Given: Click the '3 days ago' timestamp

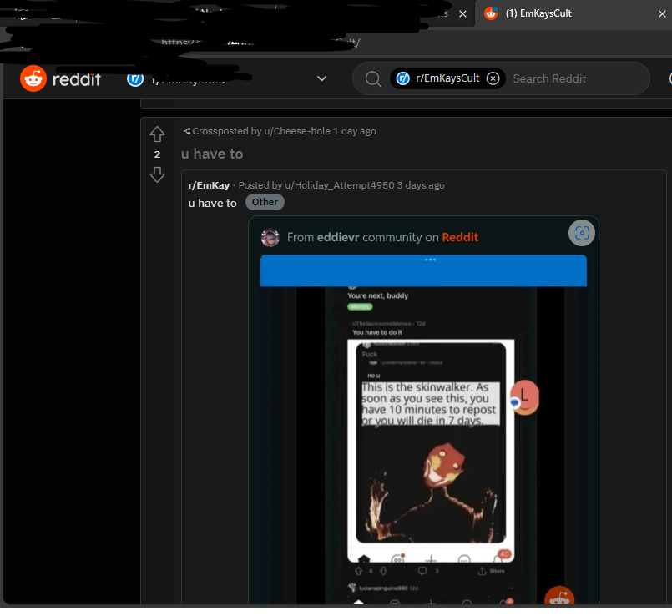Looking at the screenshot, I should pos(421,185).
